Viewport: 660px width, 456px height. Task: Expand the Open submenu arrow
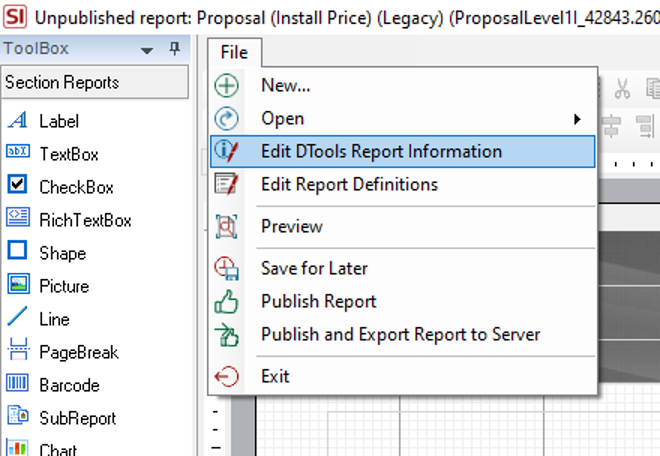[578, 119]
